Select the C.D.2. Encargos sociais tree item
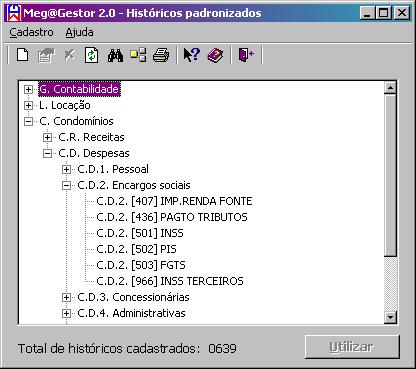The width and height of the screenshot is (416, 369). coord(134,185)
